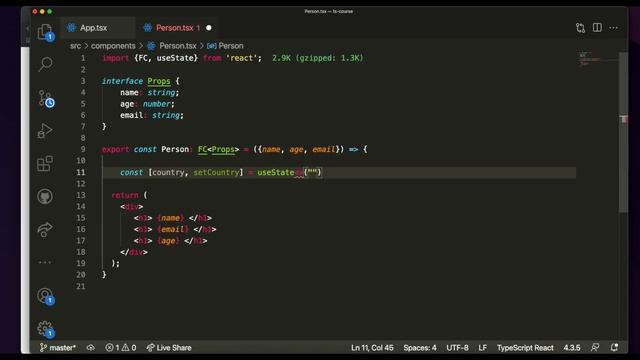
Task: Open the GitHub view in the activity bar
Action: click(x=45, y=197)
